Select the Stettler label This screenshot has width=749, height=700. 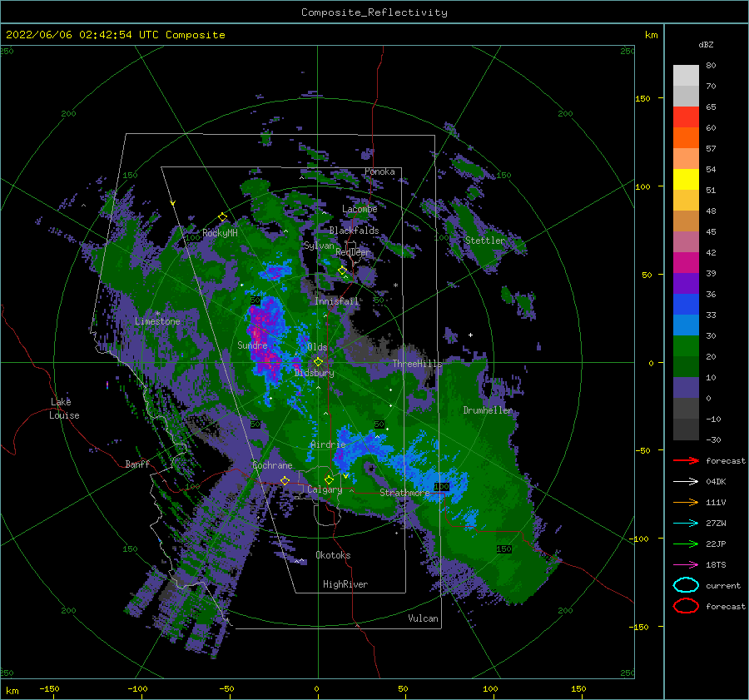pyautogui.click(x=485, y=241)
